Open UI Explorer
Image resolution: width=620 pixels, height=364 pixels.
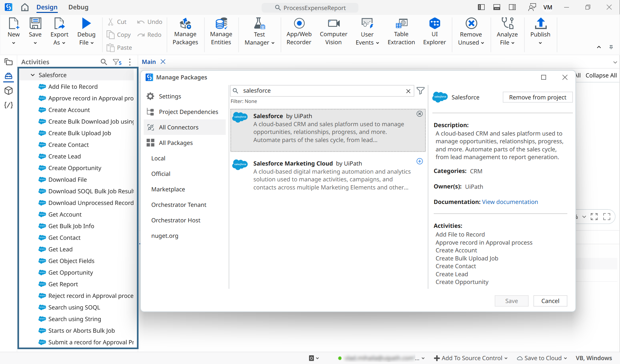[434, 31]
